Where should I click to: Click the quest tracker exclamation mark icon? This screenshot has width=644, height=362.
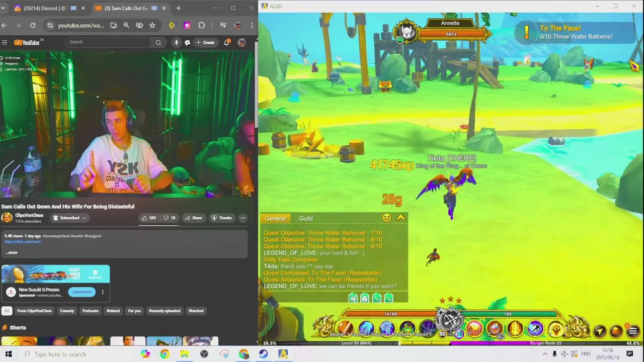527,32
